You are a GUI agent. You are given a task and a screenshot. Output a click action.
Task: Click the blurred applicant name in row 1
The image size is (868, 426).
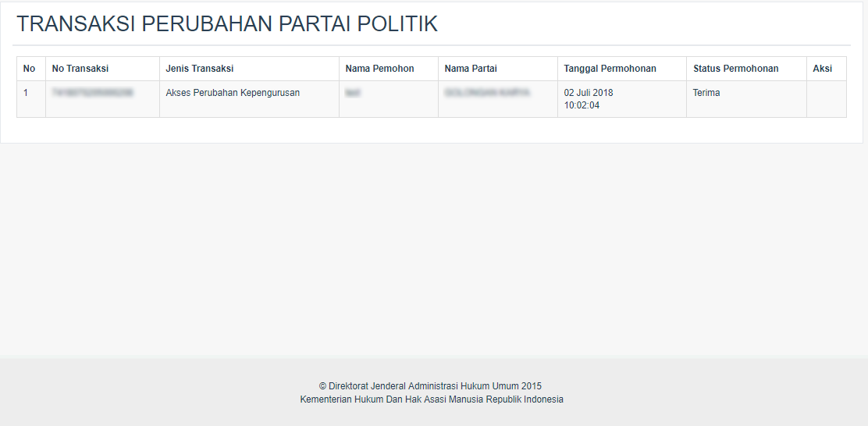[353, 93]
